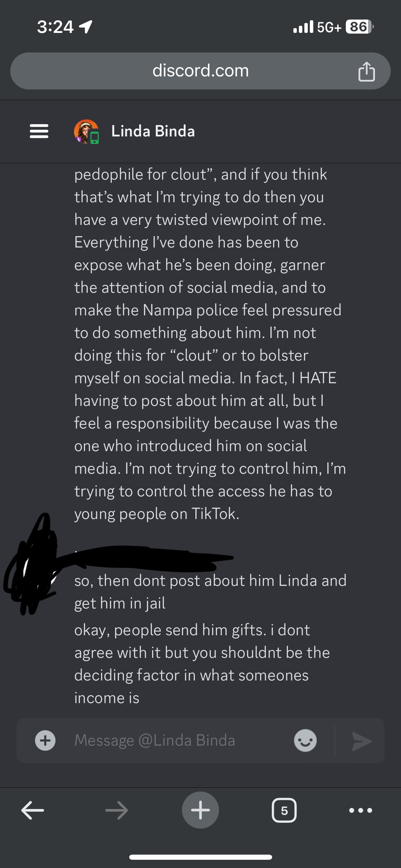Tap the plus attachment icon in message box
Viewport: 401px width, 868px height.
[x=45, y=740]
